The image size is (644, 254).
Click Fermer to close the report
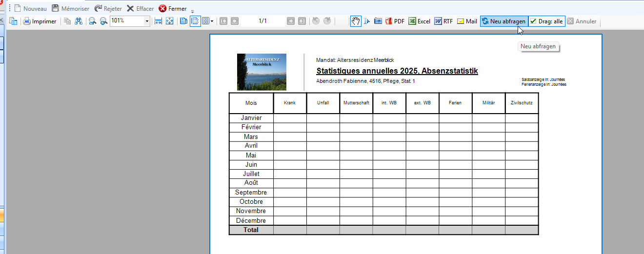[x=173, y=9]
